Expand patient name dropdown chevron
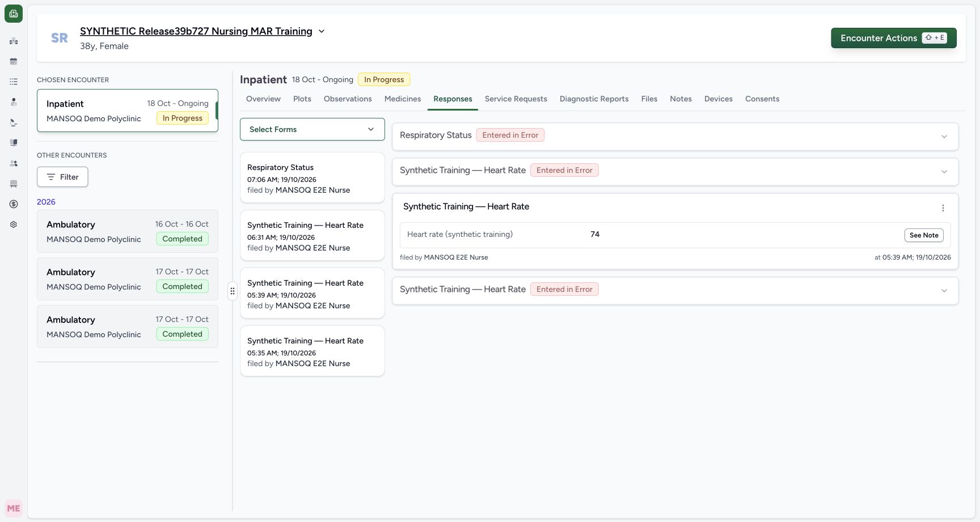 pos(322,31)
